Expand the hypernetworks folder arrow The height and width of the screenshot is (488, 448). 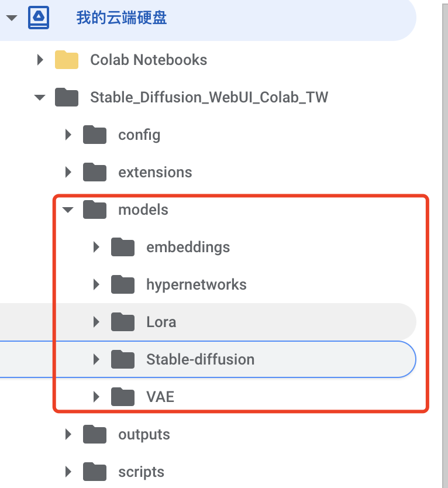pos(96,284)
